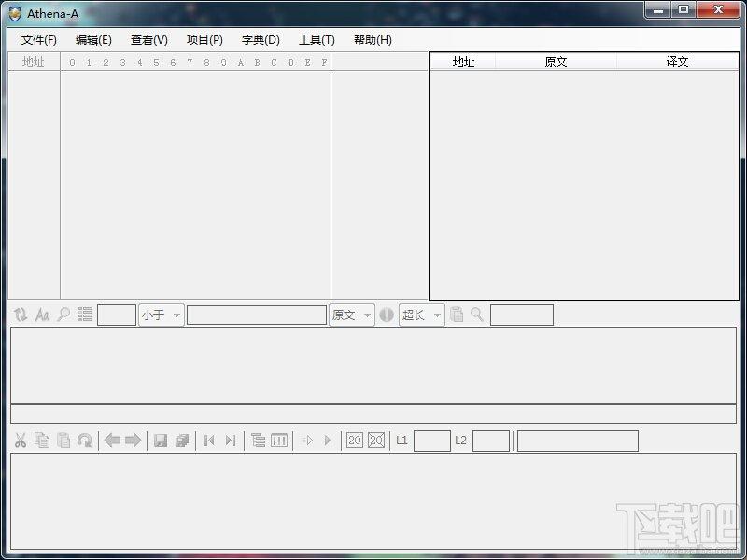Image resolution: width=747 pixels, height=560 pixels.
Task: Click the left arrow back icon
Action: pos(112,441)
